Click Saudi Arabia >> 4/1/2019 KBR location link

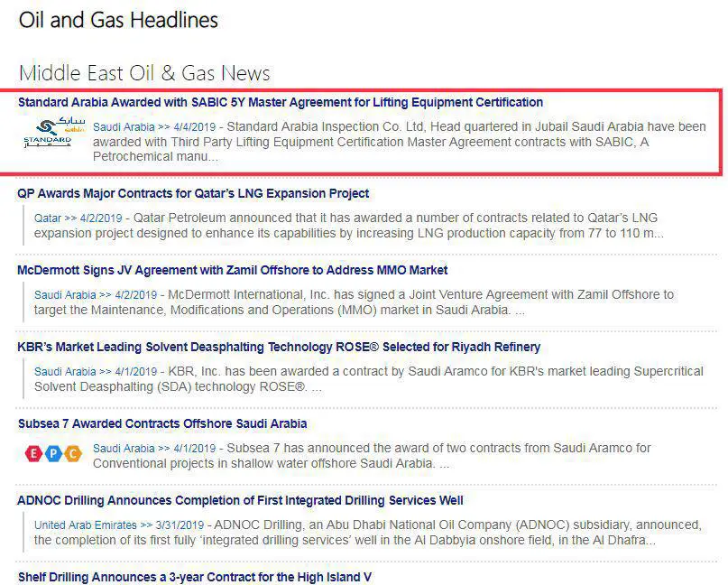pyautogui.click(x=95, y=372)
